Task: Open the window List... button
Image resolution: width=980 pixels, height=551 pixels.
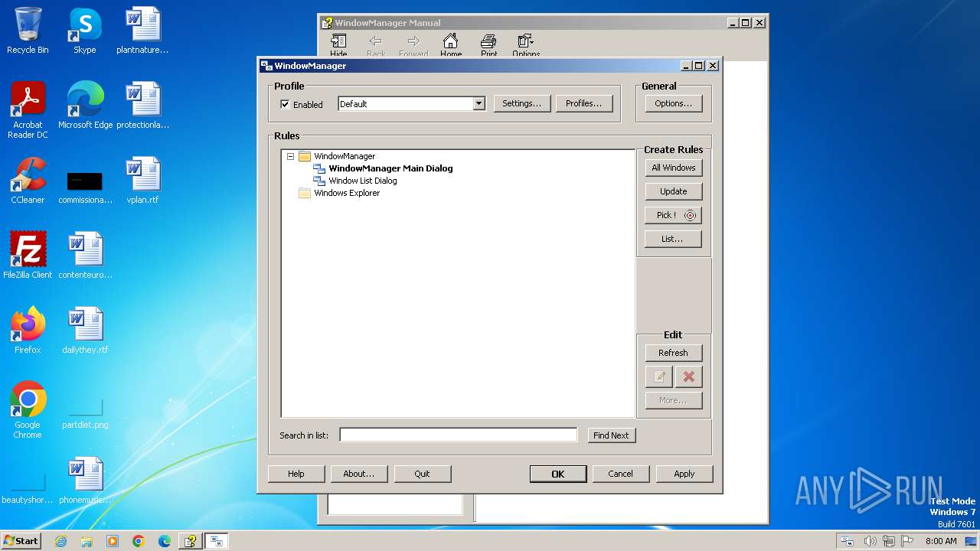Action: (674, 239)
